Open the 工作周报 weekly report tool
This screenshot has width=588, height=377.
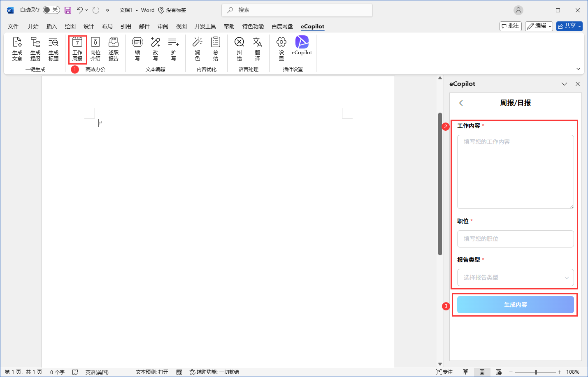point(77,49)
